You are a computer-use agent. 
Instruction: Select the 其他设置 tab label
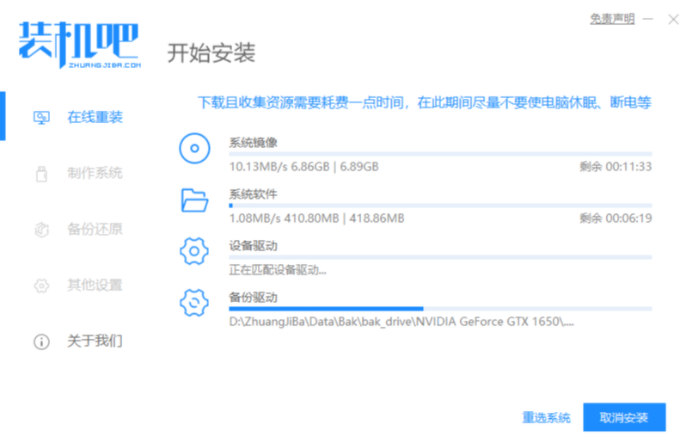(x=95, y=285)
